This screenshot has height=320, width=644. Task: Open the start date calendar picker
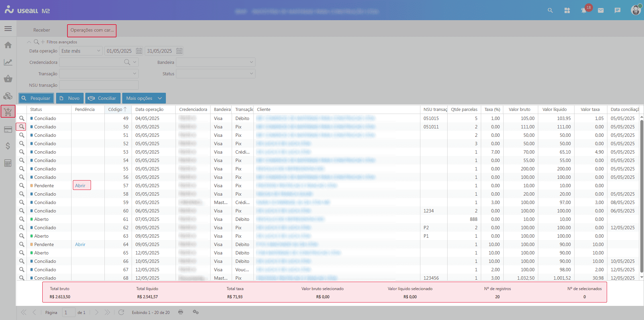coord(139,51)
